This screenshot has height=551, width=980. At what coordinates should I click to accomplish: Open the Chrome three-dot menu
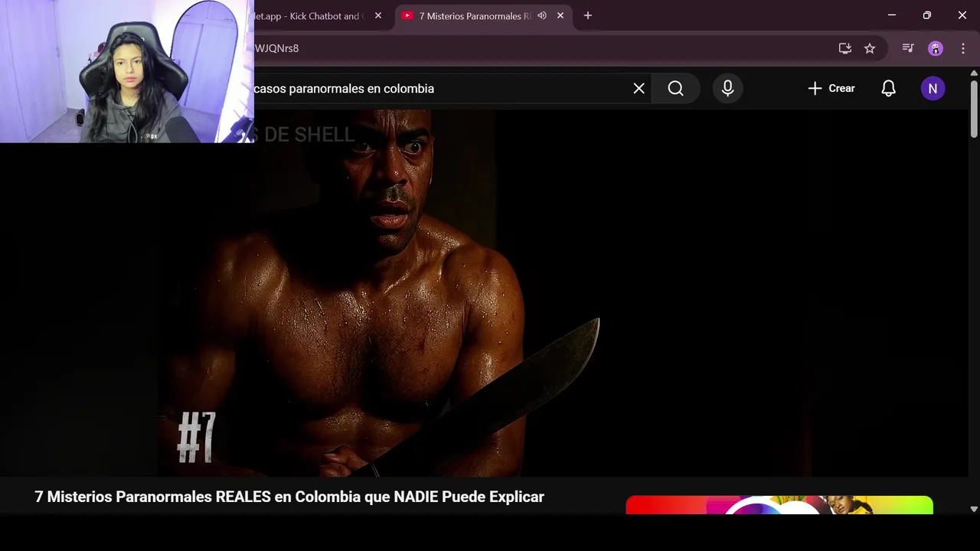pyautogui.click(x=963, y=48)
